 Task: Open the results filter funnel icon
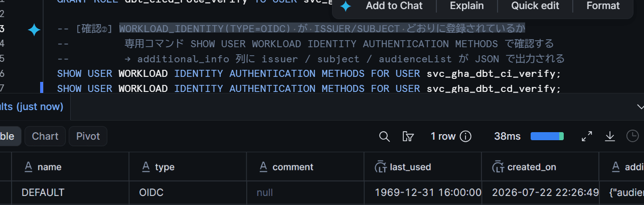[x=408, y=136]
